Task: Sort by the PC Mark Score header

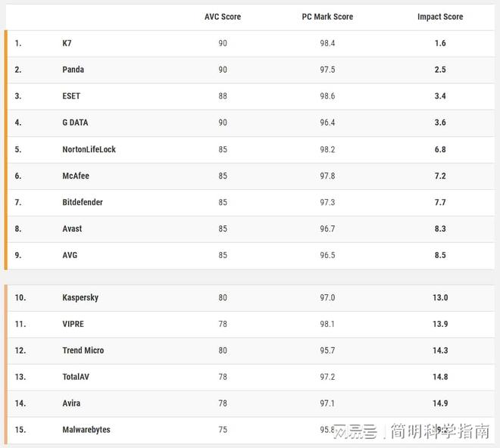Action: 327,17
